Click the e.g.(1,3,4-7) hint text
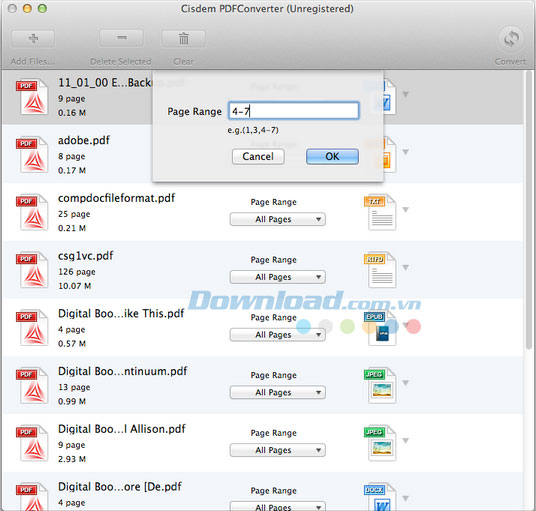This screenshot has height=511, width=536. pos(253,130)
